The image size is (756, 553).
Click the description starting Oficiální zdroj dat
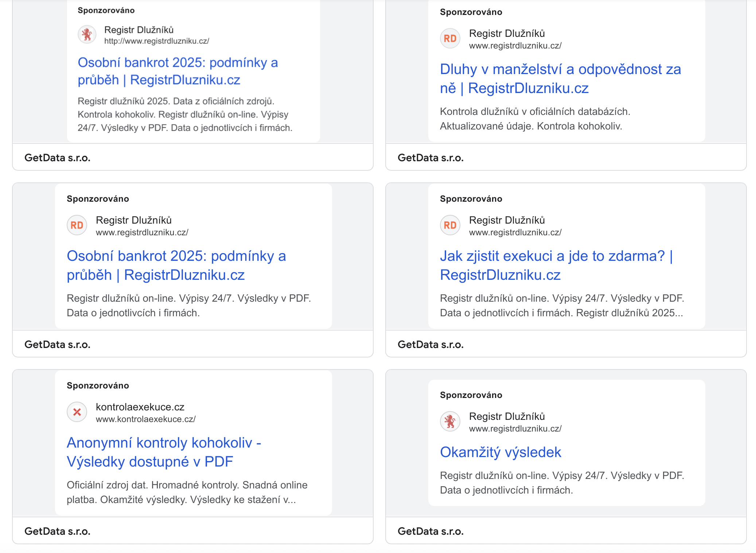(187, 492)
